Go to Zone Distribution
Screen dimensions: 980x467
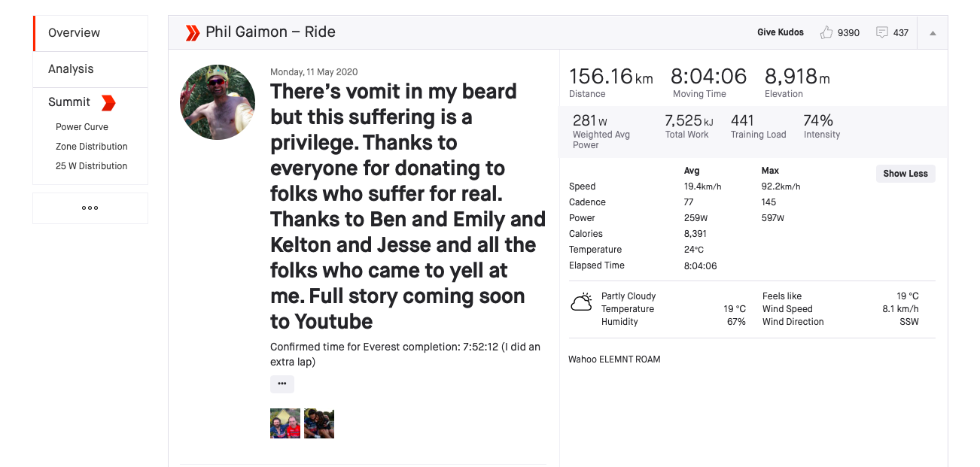point(92,147)
